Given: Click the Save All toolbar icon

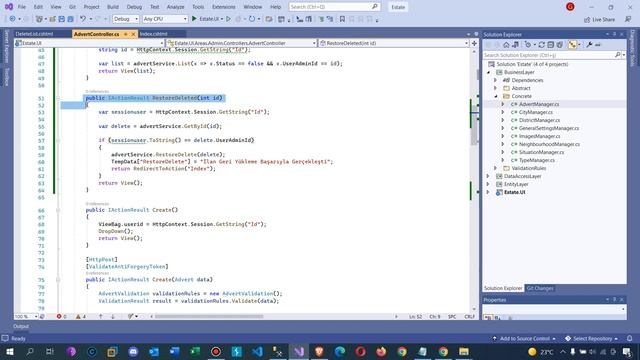Looking at the screenshot, I should click(70, 19).
